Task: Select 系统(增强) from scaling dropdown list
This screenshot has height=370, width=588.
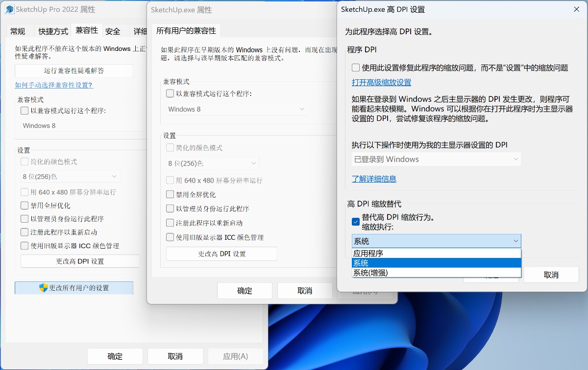Action: 436,273
